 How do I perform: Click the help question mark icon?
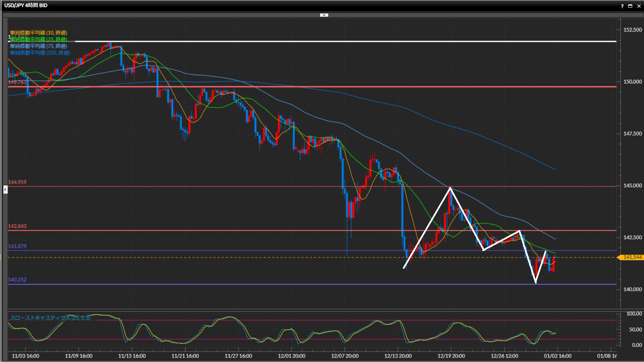click(x=622, y=6)
